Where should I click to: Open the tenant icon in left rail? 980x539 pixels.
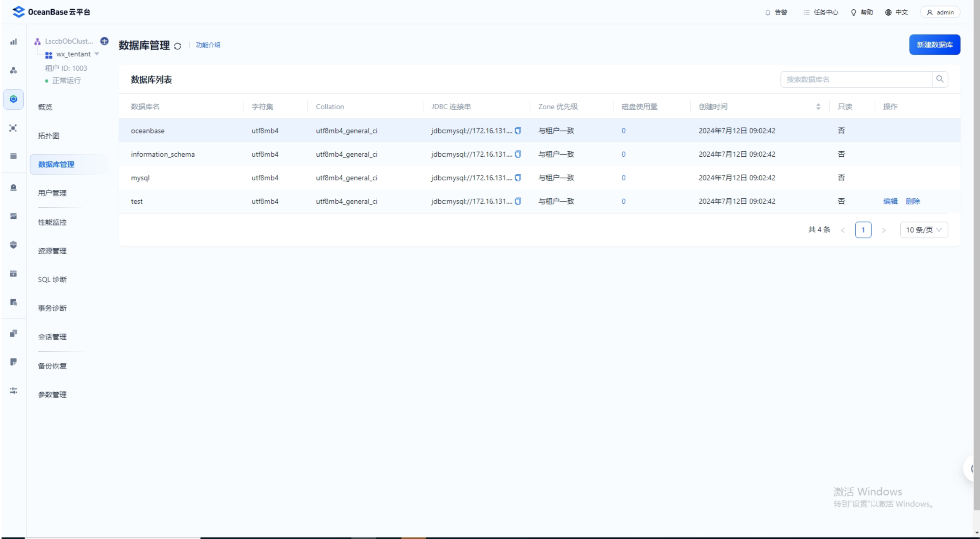pyautogui.click(x=14, y=99)
